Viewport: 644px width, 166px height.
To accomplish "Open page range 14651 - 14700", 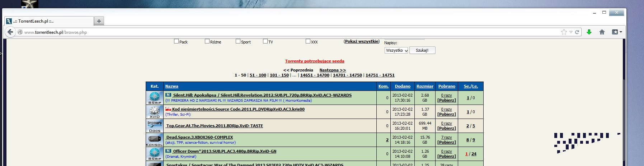I will tap(315, 75).
